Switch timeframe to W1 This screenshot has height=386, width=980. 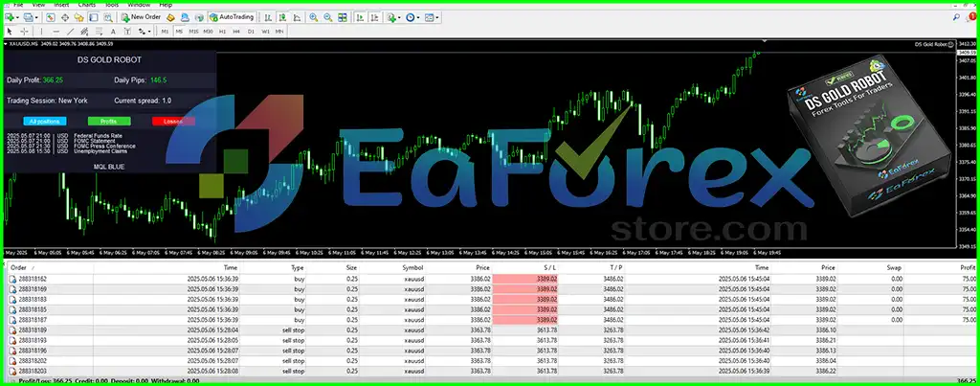(x=266, y=32)
